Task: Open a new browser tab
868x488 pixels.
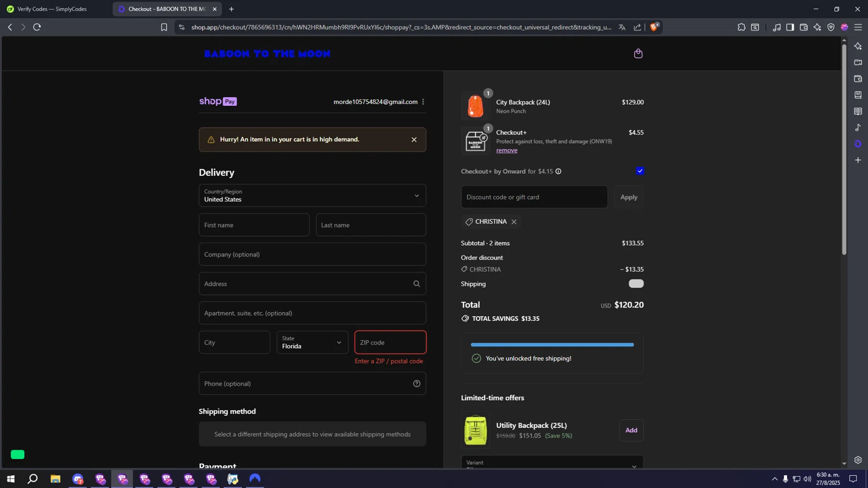Action: [x=231, y=9]
